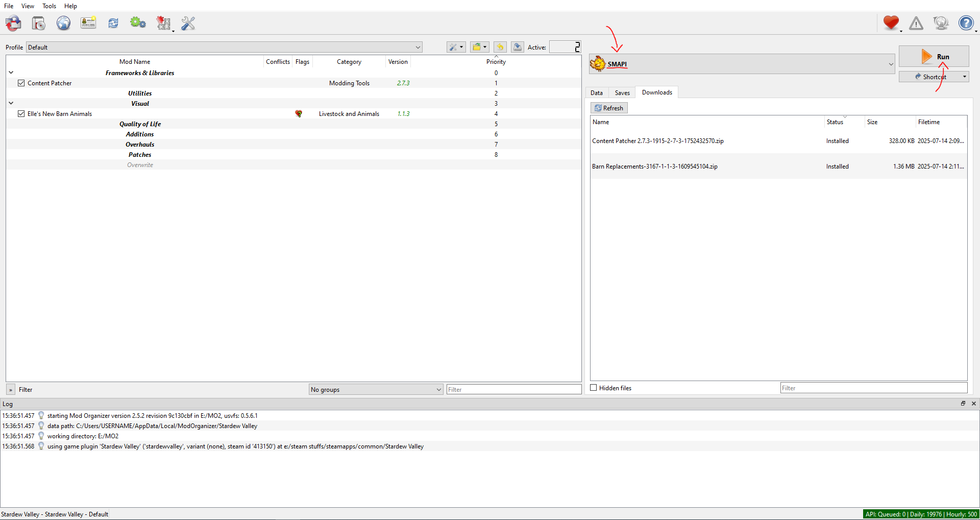The height and width of the screenshot is (520, 980).
Task: Click the create backup icon
Action: 518,47
